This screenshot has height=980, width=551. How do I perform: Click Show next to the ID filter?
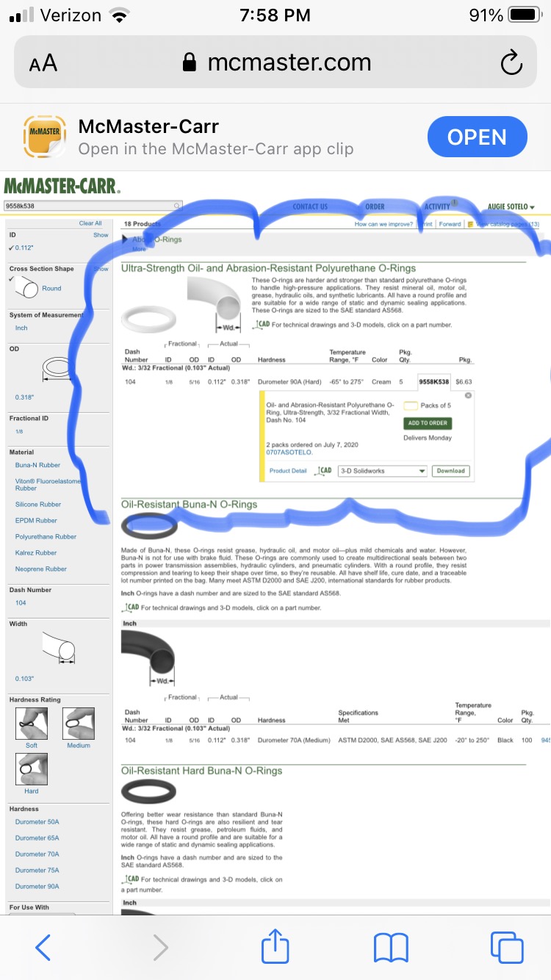pyautogui.click(x=101, y=235)
